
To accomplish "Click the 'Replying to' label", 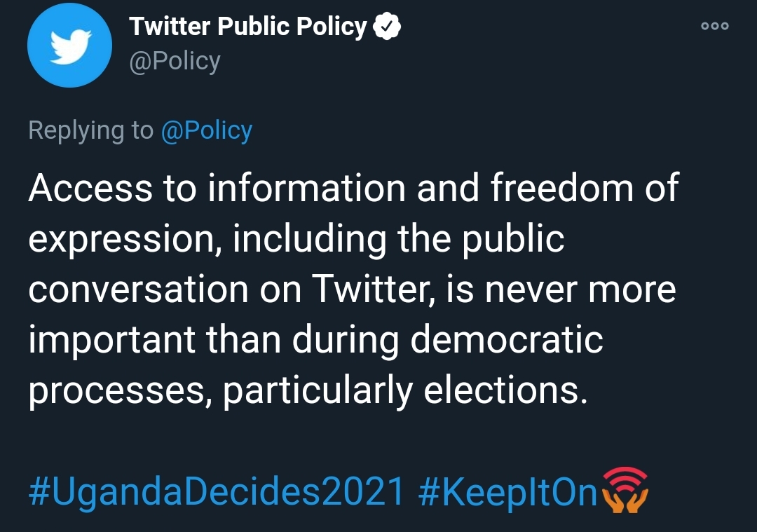I will click(x=90, y=131).
